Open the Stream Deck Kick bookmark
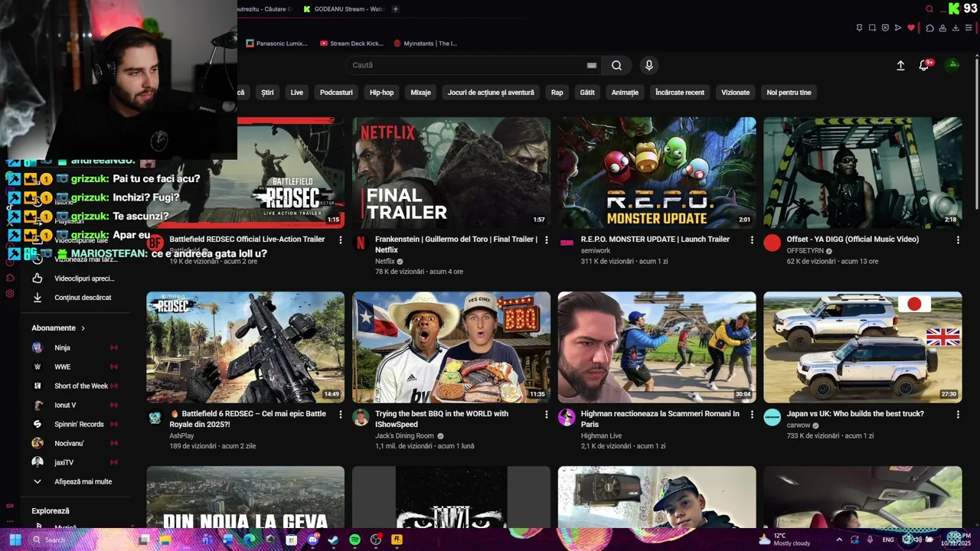980x551 pixels. point(351,44)
